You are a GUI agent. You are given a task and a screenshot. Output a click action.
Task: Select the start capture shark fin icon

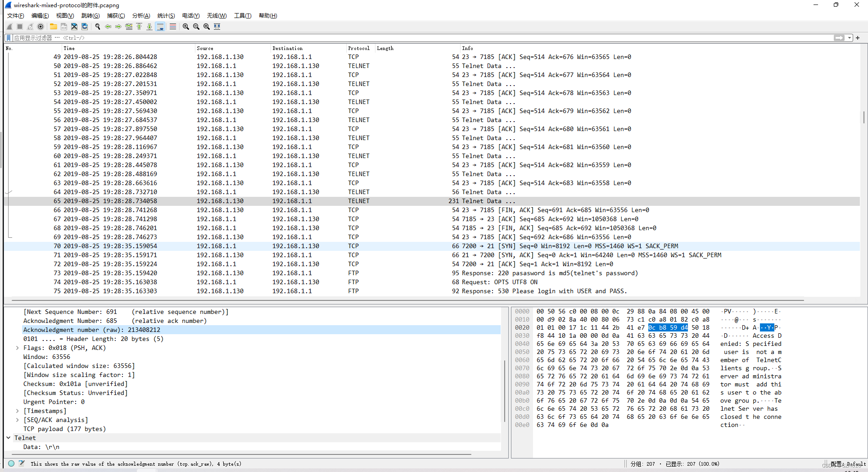pyautogui.click(x=9, y=27)
